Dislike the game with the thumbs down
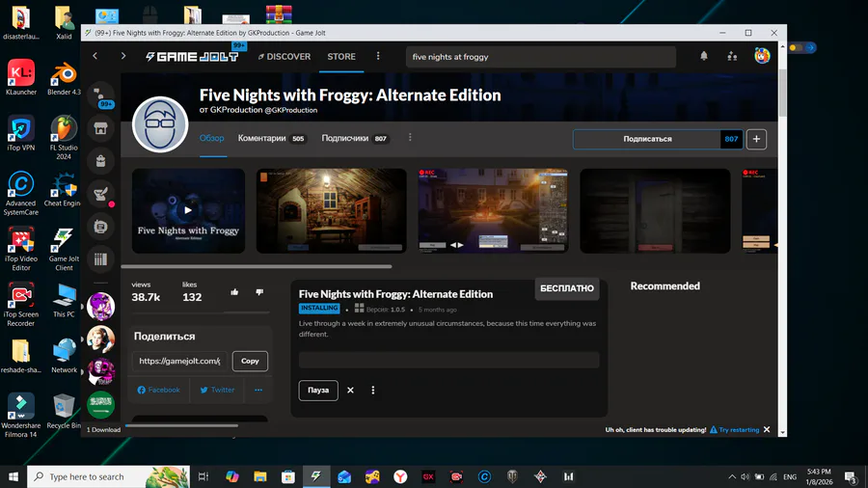 coord(259,292)
